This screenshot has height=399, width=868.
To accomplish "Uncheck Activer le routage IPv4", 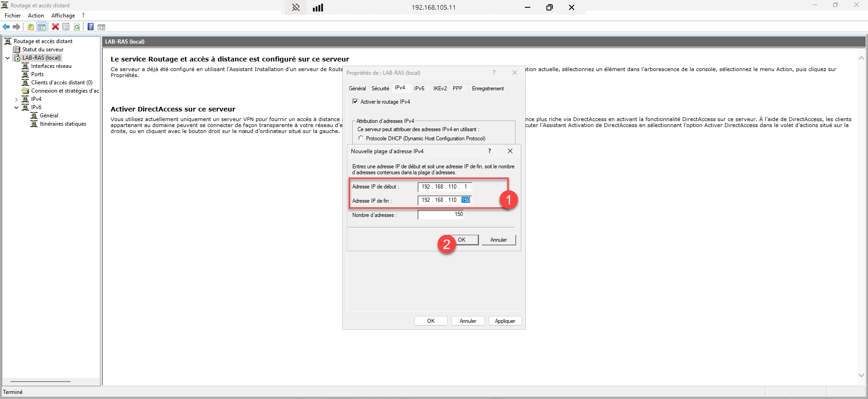I will pyautogui.click(x=355, y=101).
